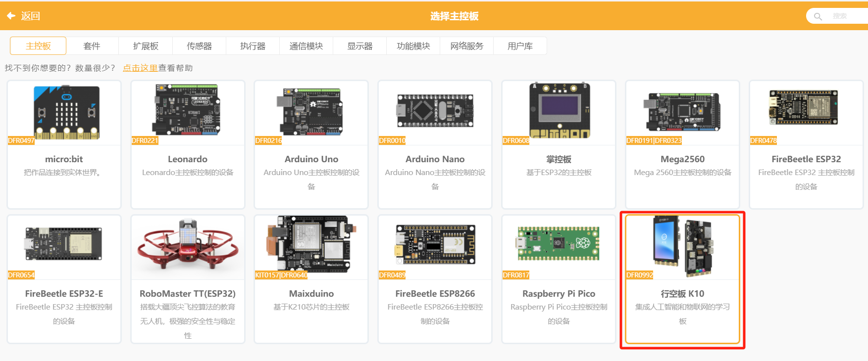Click the DFR0608 product code label

point(516,140)
